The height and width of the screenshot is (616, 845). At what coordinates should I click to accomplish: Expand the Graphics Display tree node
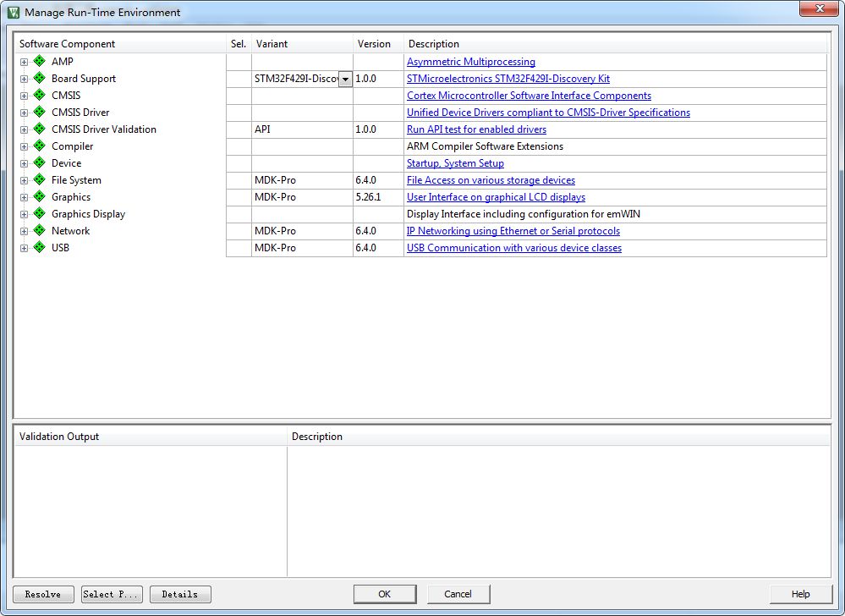24,214
